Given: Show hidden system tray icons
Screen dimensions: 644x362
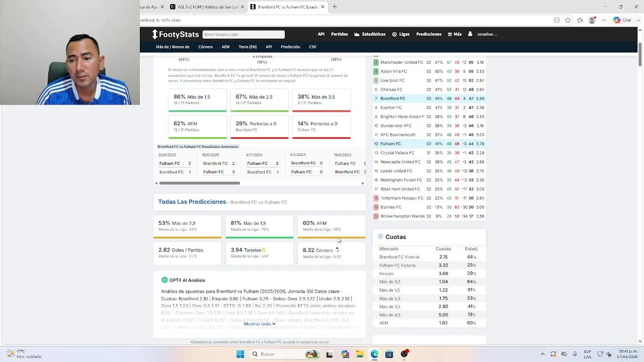Looking at the screenshot, I should [542, 354].
